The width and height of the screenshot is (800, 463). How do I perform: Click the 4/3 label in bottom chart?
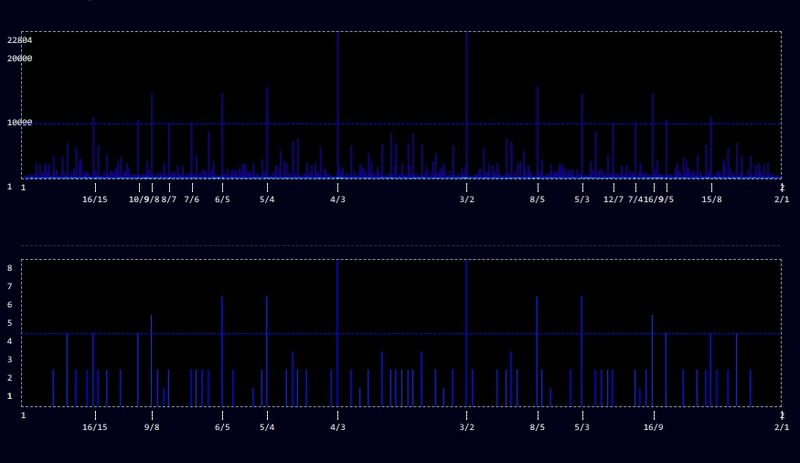coord(338,427)
